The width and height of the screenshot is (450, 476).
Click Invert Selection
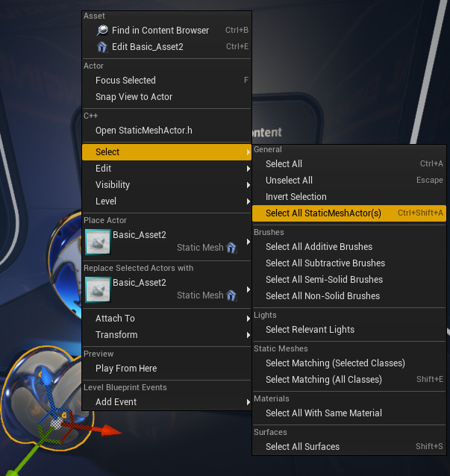click(x=349, y=197)
